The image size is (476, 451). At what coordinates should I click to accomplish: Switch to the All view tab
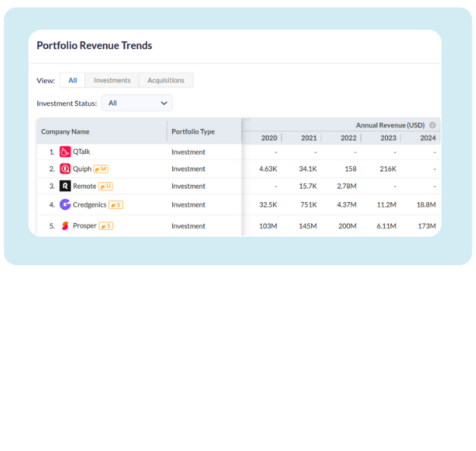point(73,80)
